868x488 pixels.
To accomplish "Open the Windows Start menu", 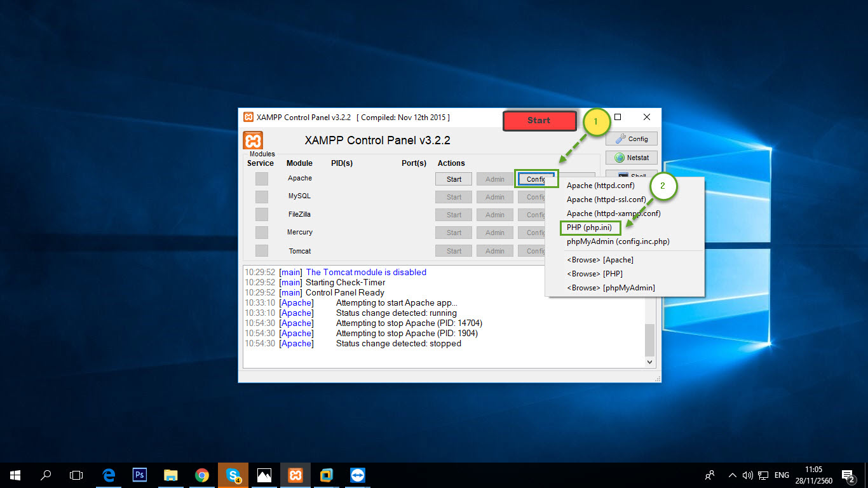I will pos(15,475).
